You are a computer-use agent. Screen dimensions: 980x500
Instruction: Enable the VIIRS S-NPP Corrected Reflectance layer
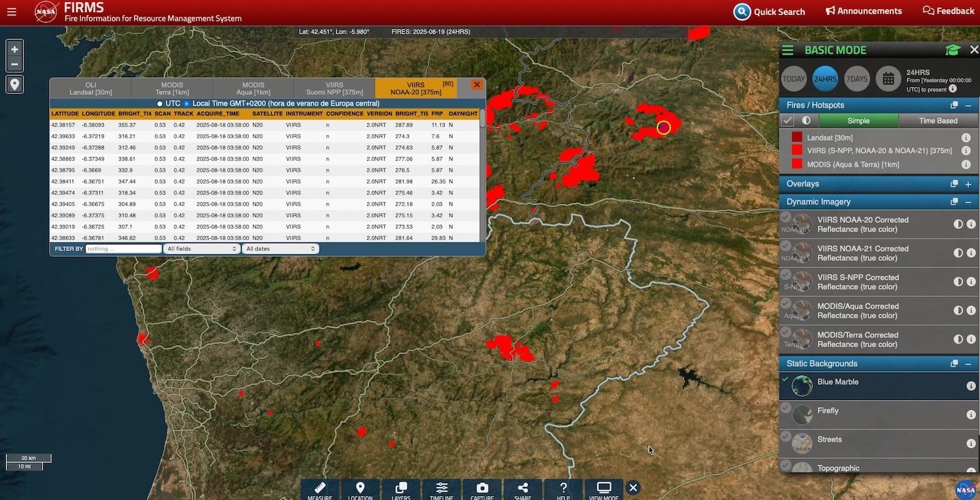pos(786,275)
